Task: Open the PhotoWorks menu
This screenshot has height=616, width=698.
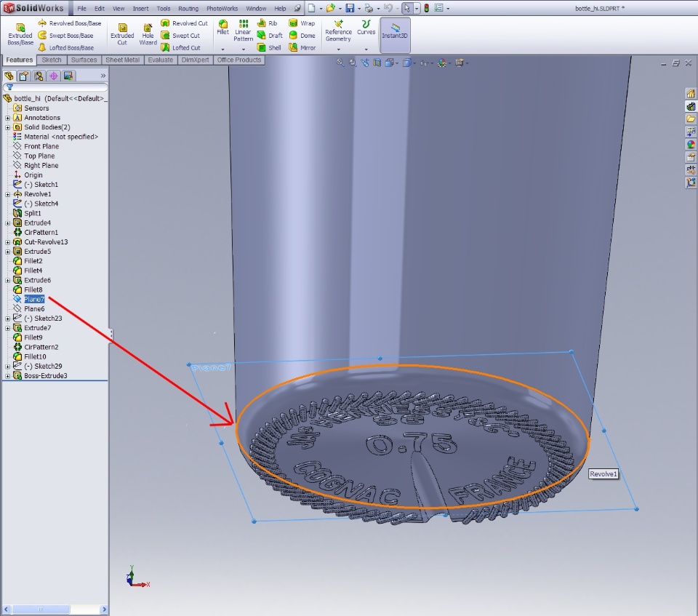Action: (222, 9)
